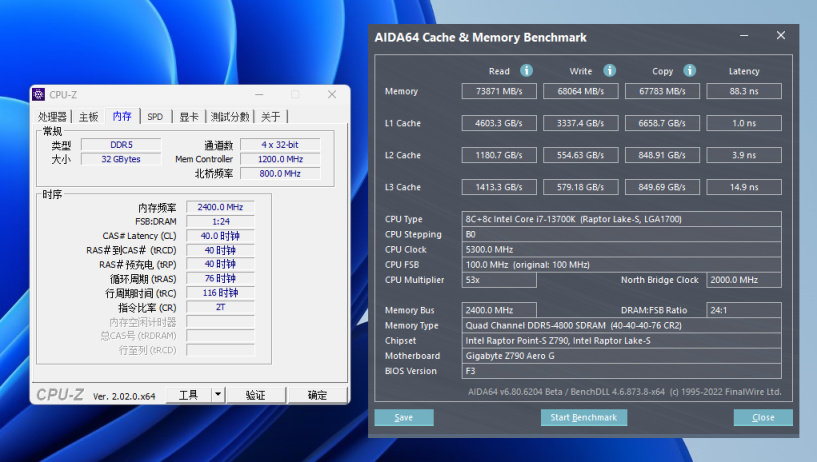Open the 处理器 tab in CPU-Z
Viewport: 817px width, 462px height.
pos(53,117)
